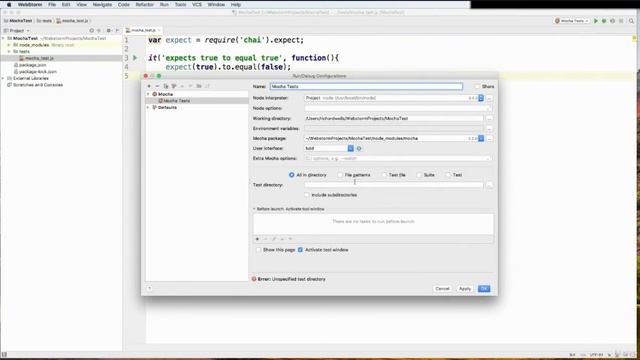Select Suite radio button

(x=419, y=175)
